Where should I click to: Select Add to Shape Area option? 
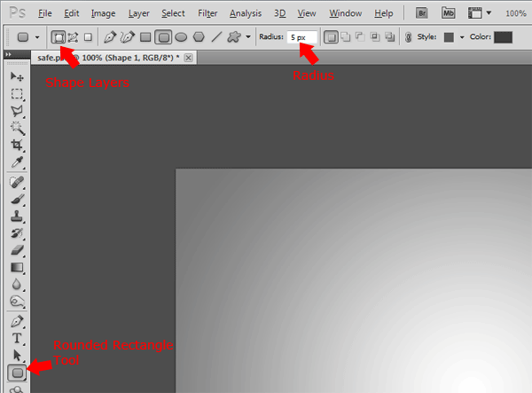(x=346, y=36)
